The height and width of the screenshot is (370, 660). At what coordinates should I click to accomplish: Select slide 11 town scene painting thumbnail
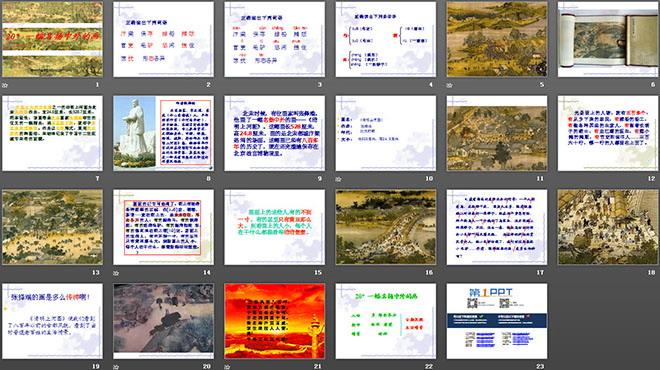[x=497, y=133]
